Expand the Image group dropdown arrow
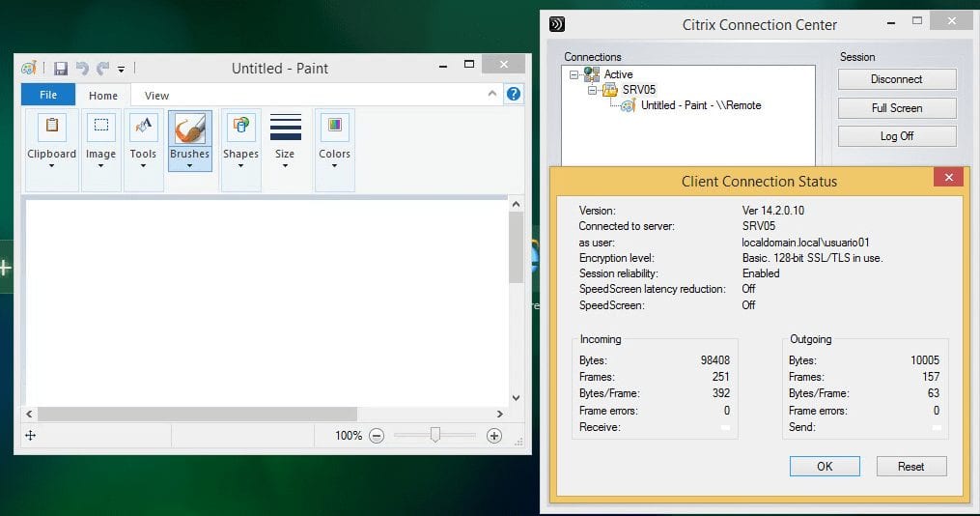The image size is (980, 516). [x=100, y=166]
